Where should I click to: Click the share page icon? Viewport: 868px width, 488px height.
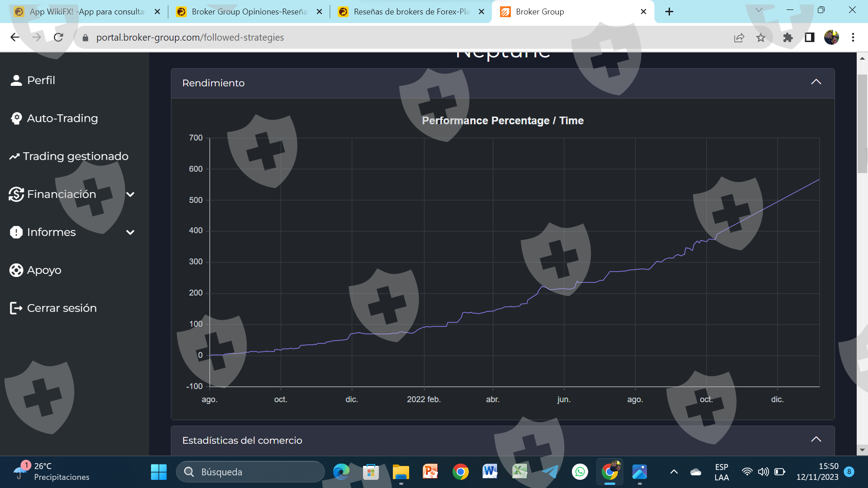click(x=739, y=38)
